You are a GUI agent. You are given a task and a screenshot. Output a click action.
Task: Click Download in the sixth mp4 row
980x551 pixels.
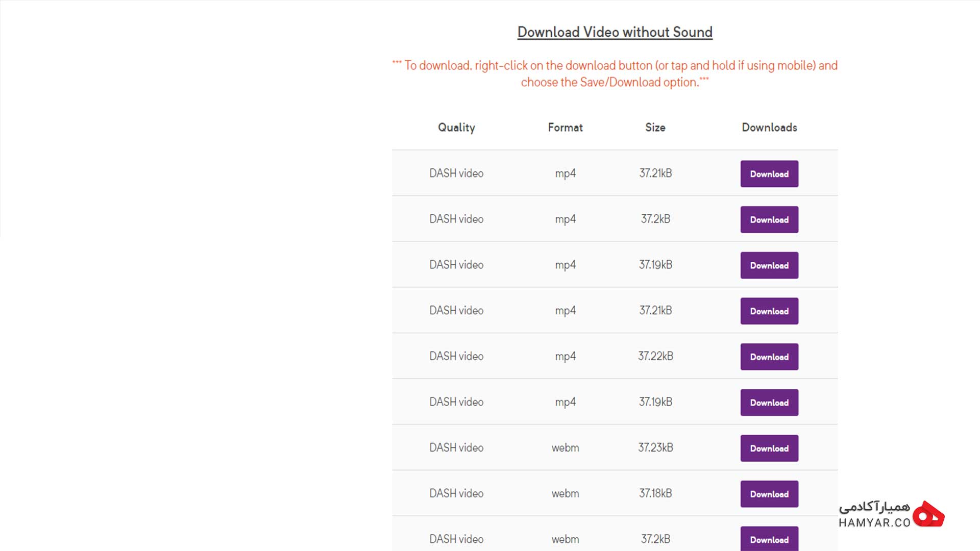pos(769,403)
